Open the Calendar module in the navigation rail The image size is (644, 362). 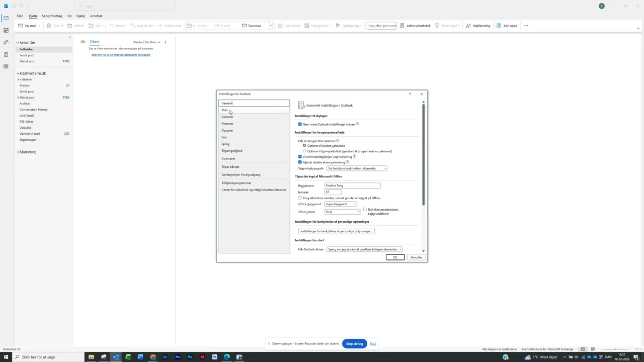(6, 30)
